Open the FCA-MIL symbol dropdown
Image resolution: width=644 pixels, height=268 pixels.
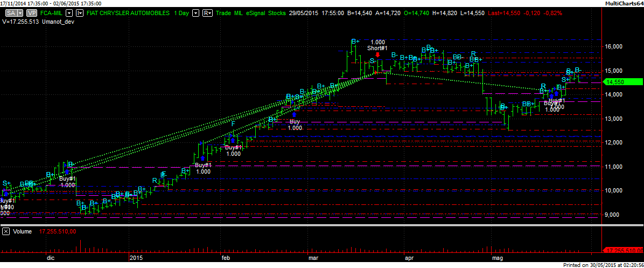(x=69, y=12)
